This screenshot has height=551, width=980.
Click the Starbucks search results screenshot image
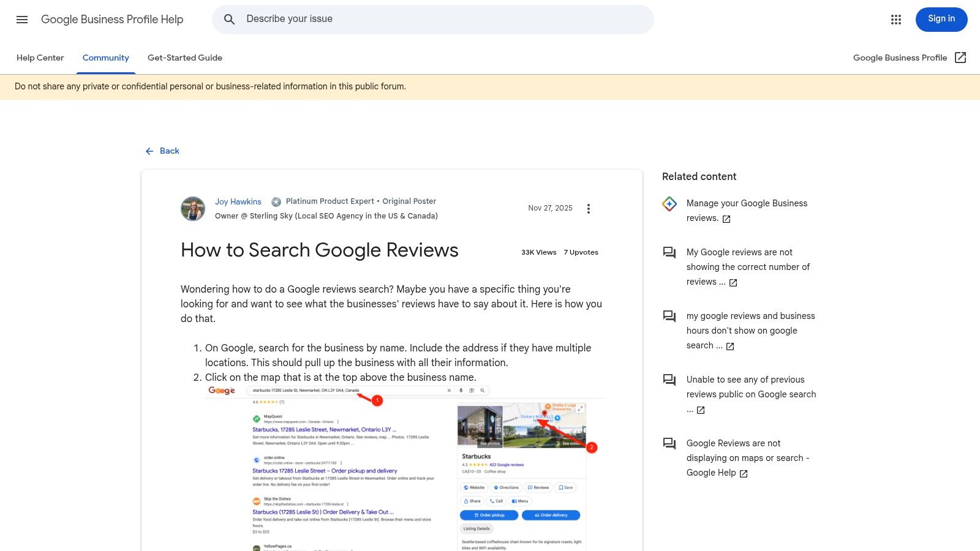coord(404,468)
